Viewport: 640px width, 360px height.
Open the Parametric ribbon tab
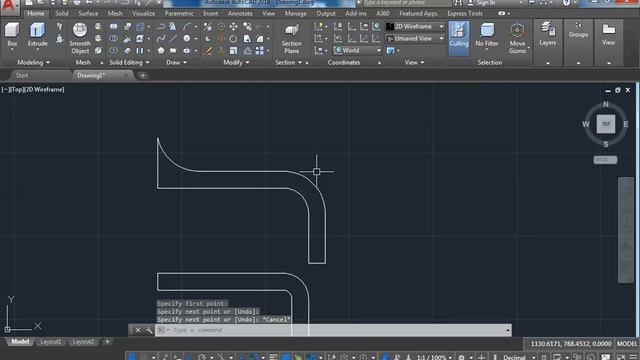point(179,13)
